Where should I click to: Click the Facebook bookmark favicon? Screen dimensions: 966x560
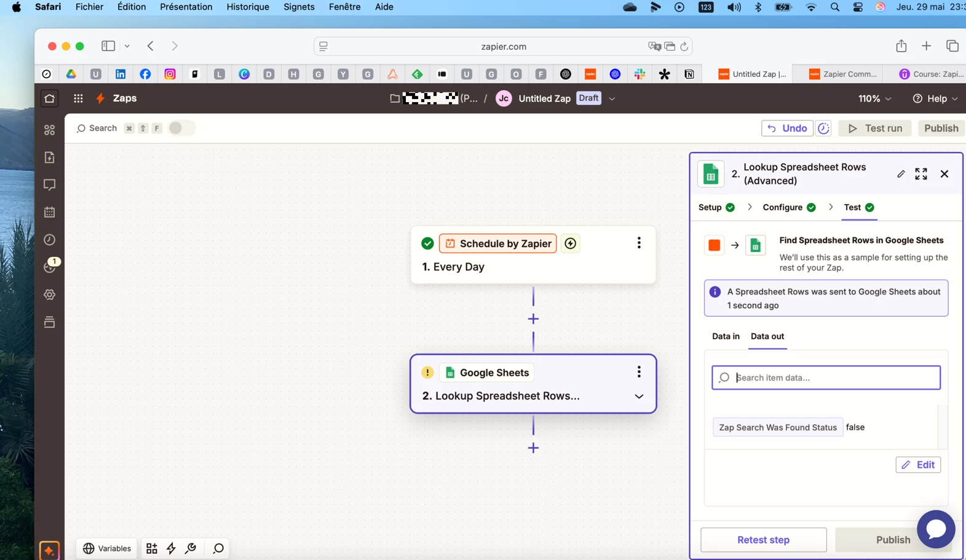tap(145, 74)
